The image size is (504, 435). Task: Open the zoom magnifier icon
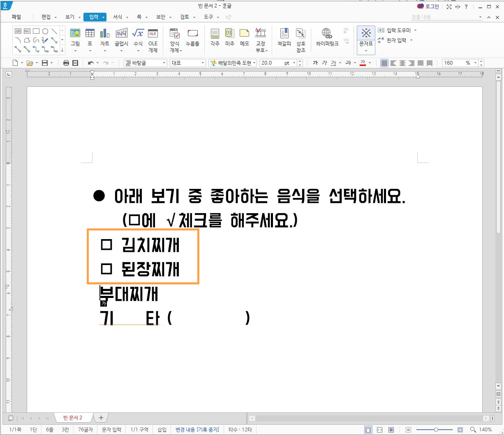click(473, 430)
